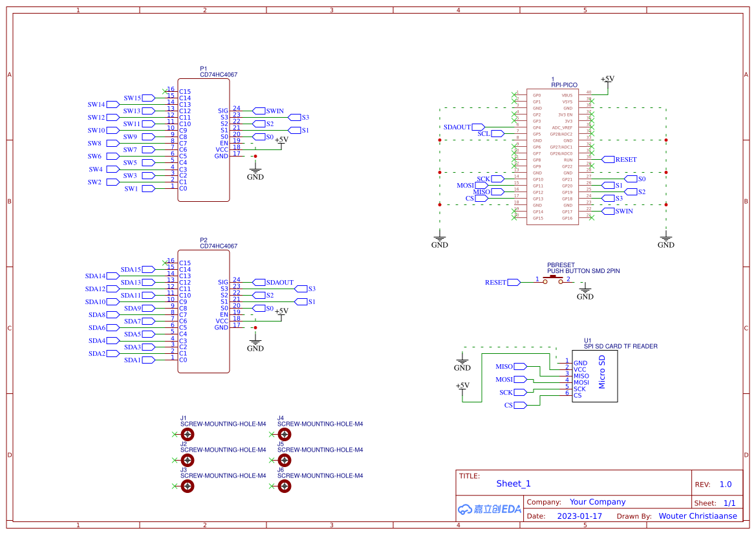Select the +5V symbol beside the P2 multiplexer
Image resolution: width=756 pixels, height=535 pixels.
pos(281,312)
